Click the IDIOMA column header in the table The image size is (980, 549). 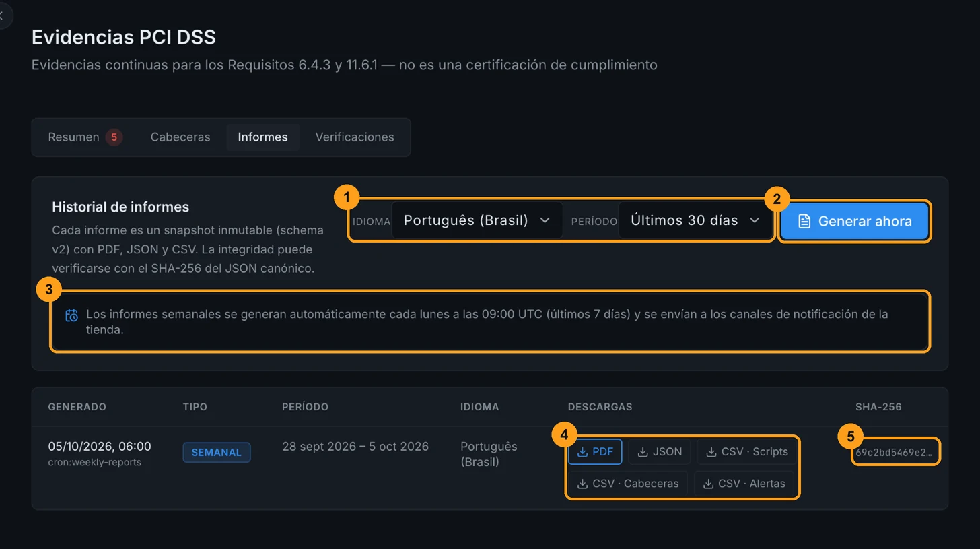[480, 407]
